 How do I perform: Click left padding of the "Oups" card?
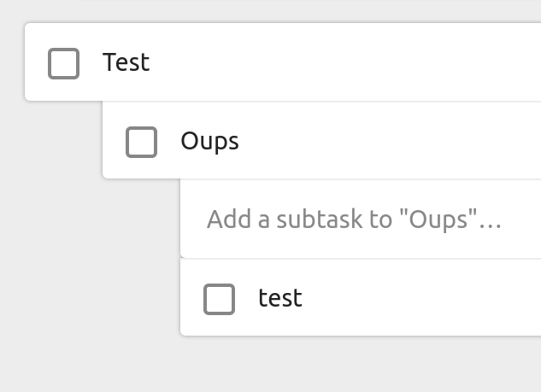click(x=114, y=141)
